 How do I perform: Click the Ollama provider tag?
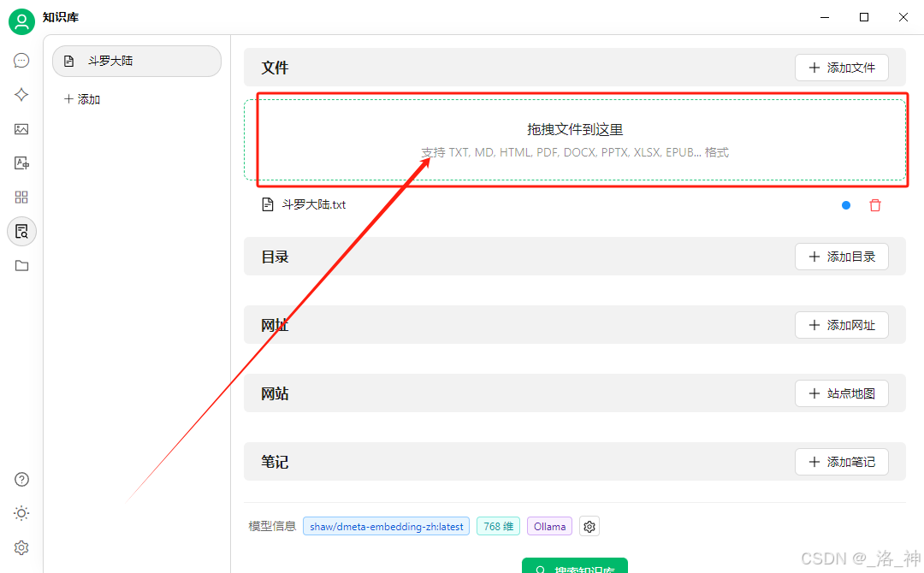550,527
